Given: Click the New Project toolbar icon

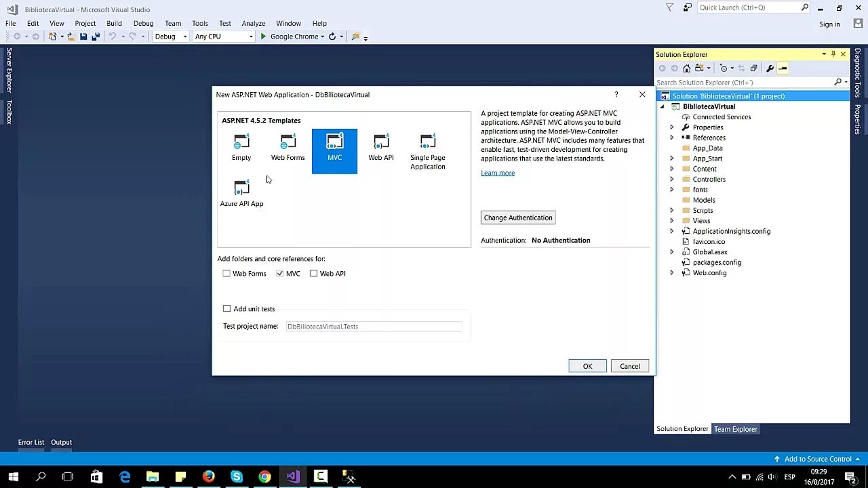Looking at the screenshot, I should point(52,37).
